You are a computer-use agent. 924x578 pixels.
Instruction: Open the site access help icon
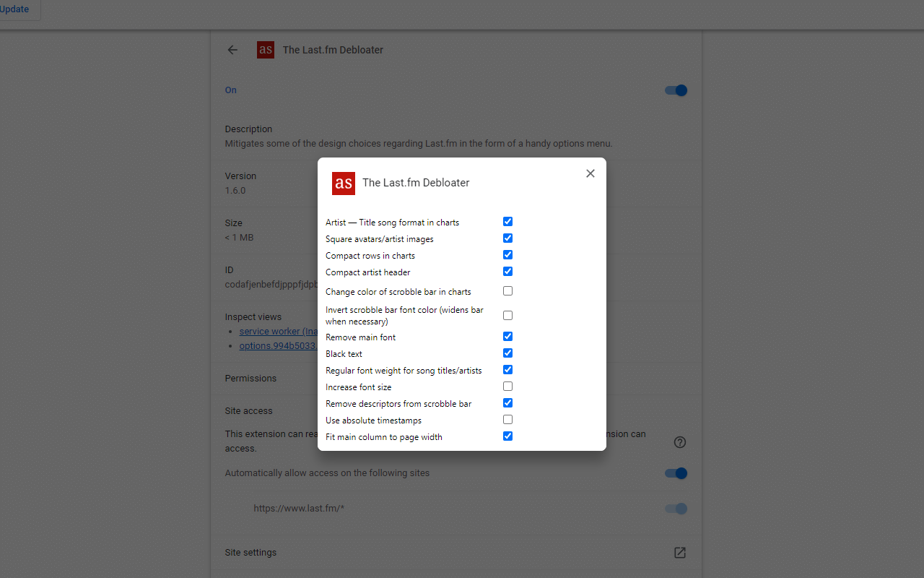[680, 442]
